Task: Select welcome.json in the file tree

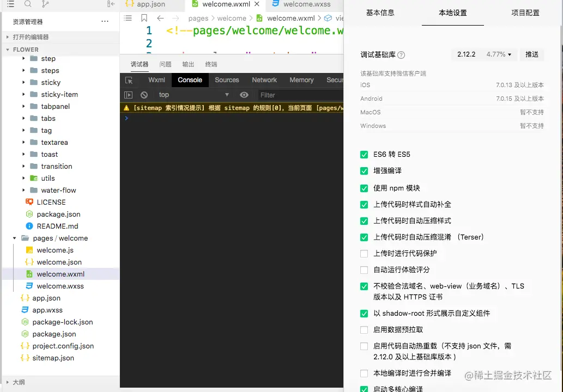Action: 59,262
